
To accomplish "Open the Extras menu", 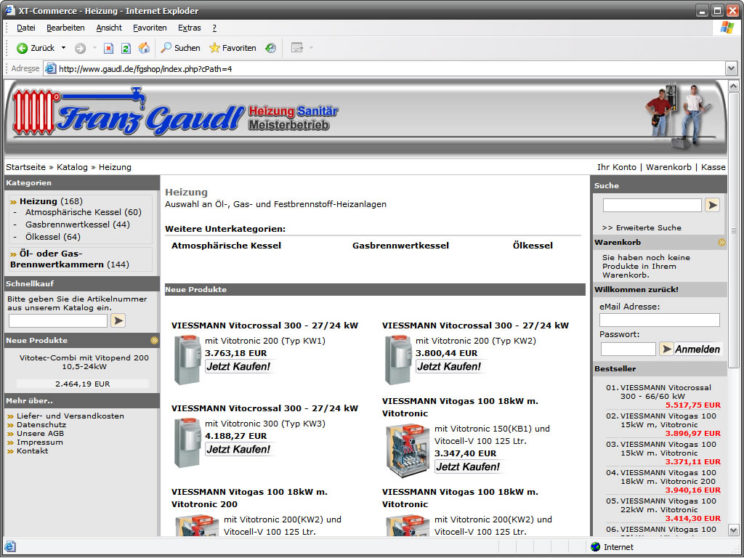I will (x=189, y=28).
